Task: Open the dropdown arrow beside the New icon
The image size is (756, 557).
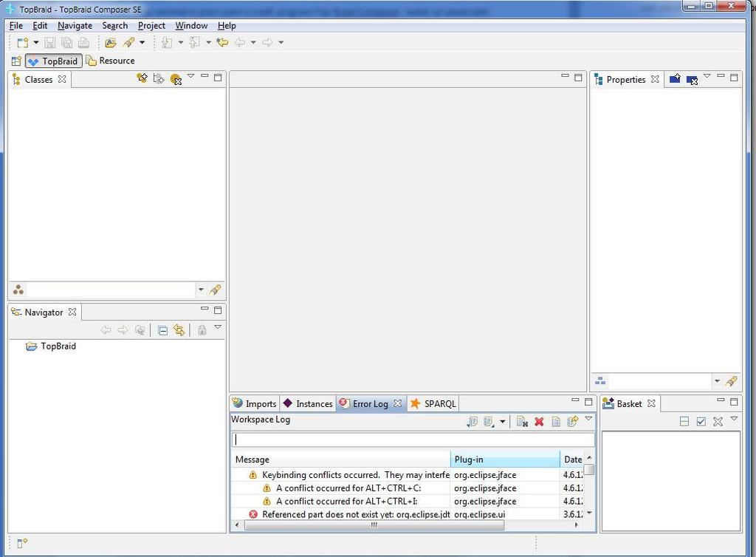Action: pyautogui.click(x=36, y=42)
